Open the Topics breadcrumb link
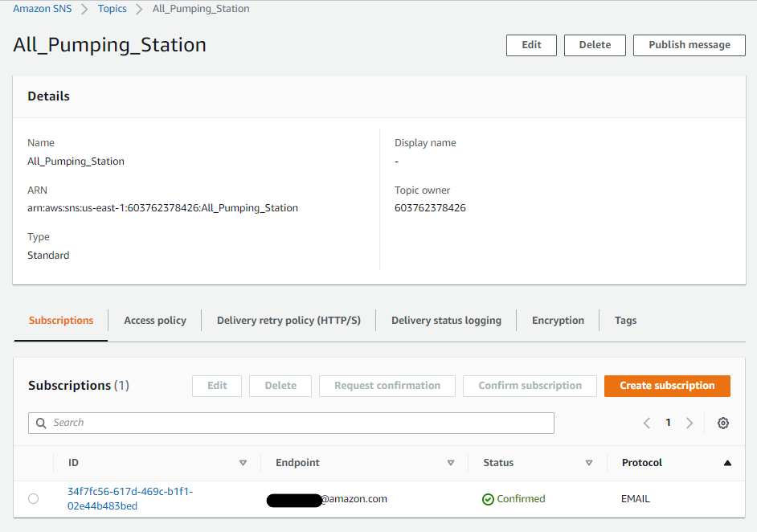 pyautogui.click(x=112, y=9)
